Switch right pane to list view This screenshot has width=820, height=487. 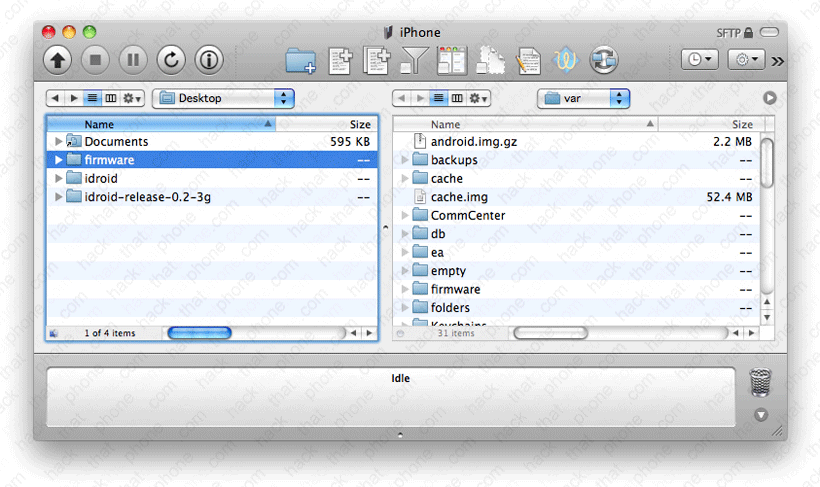coord(438,98)
